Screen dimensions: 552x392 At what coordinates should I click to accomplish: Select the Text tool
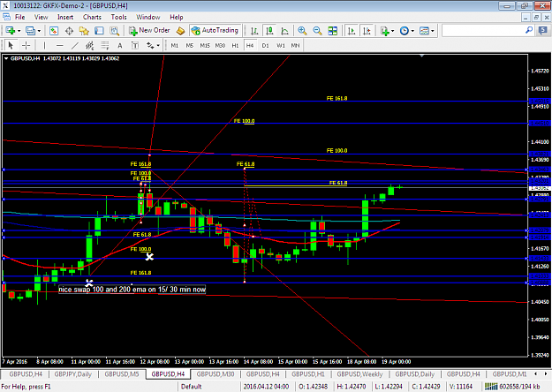[120, 45]
